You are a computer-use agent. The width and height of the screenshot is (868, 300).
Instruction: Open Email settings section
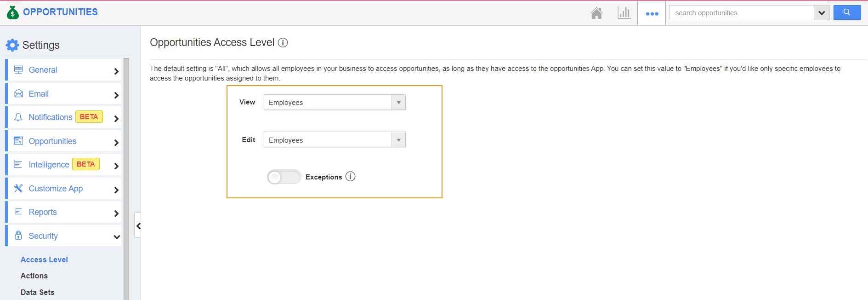coord(64,94)
